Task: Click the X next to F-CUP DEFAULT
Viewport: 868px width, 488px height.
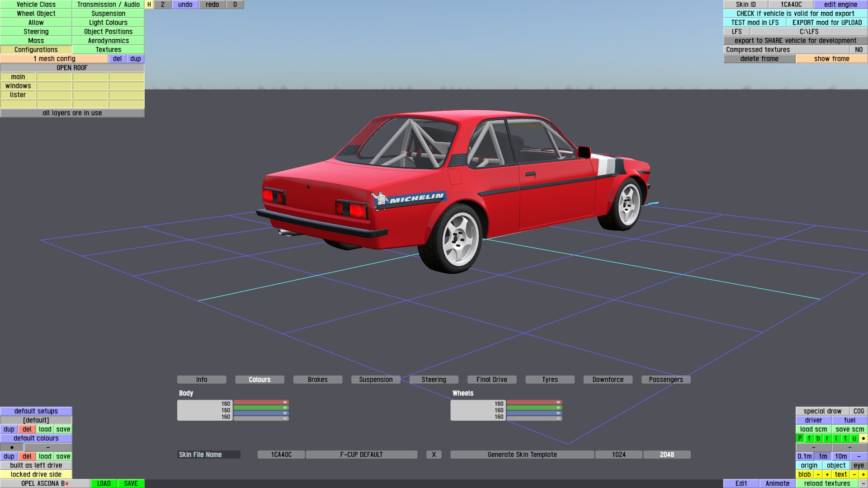Action: pos(434,455)
